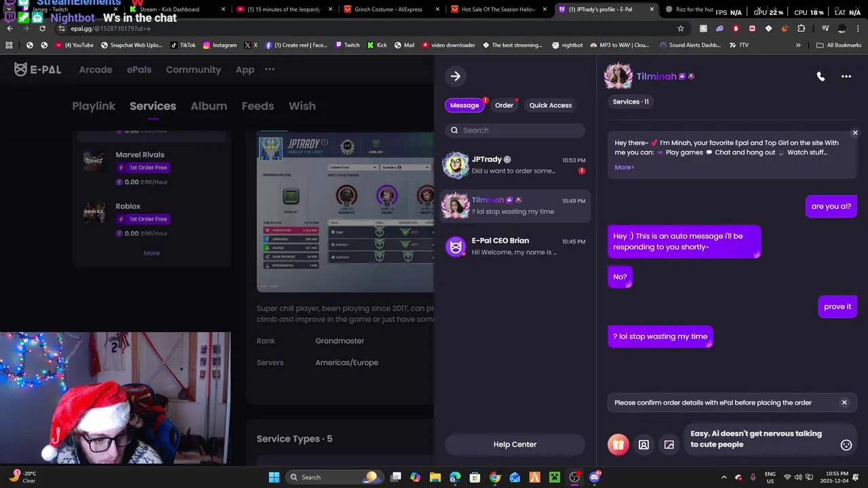This screenshot has height=488, width=868.
Task: Go back in the browser
Action: [x=10, y=28]
